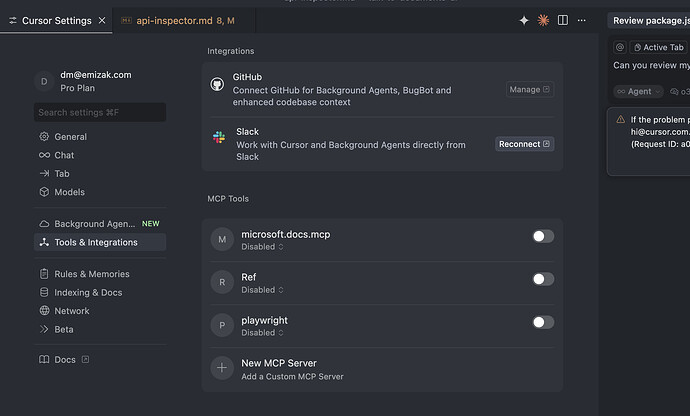The image size is (690, 416).
Task: Open the three-dots more actions menu
Action: coord(584,20)
